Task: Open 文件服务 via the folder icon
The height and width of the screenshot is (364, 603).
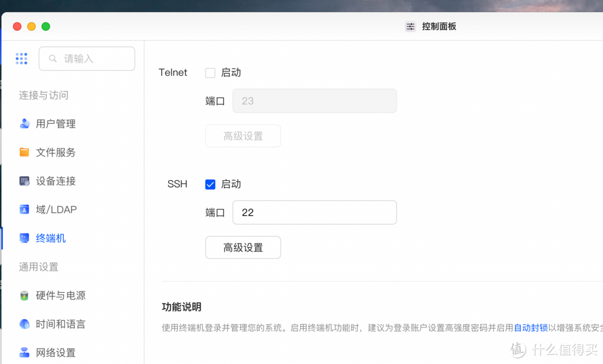Action: 25,152
